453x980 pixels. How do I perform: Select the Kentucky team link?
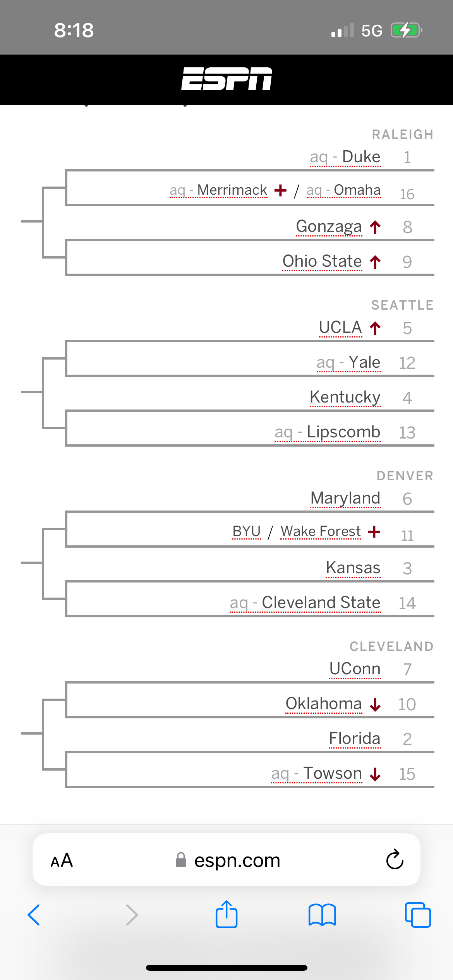(x=345, y=397)
